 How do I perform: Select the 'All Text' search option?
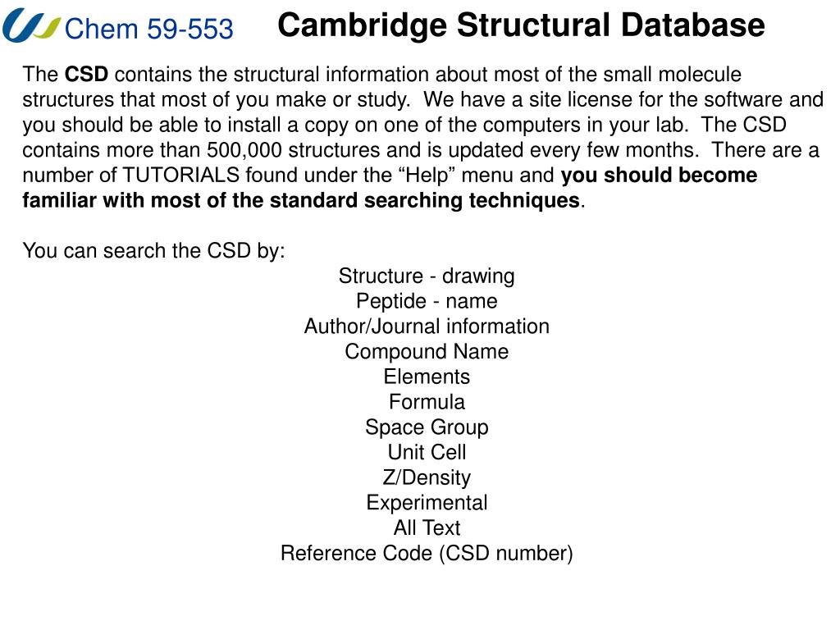tap(427, 527)
